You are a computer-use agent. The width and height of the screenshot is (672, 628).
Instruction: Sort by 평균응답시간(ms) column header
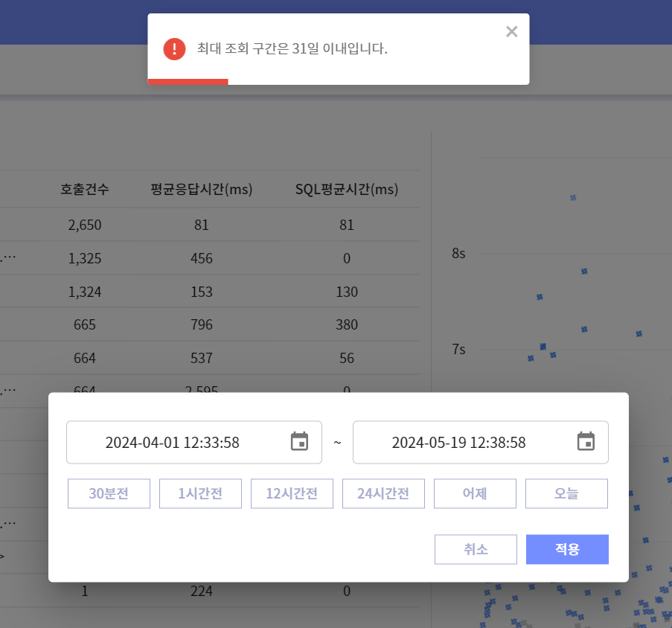pyautogui.click(x=202, y=190)
